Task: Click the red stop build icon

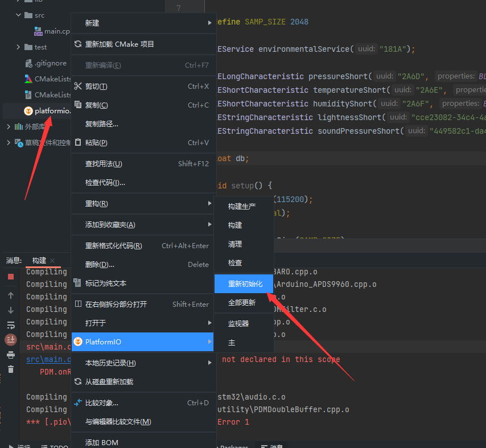Action: click(11, 277)
